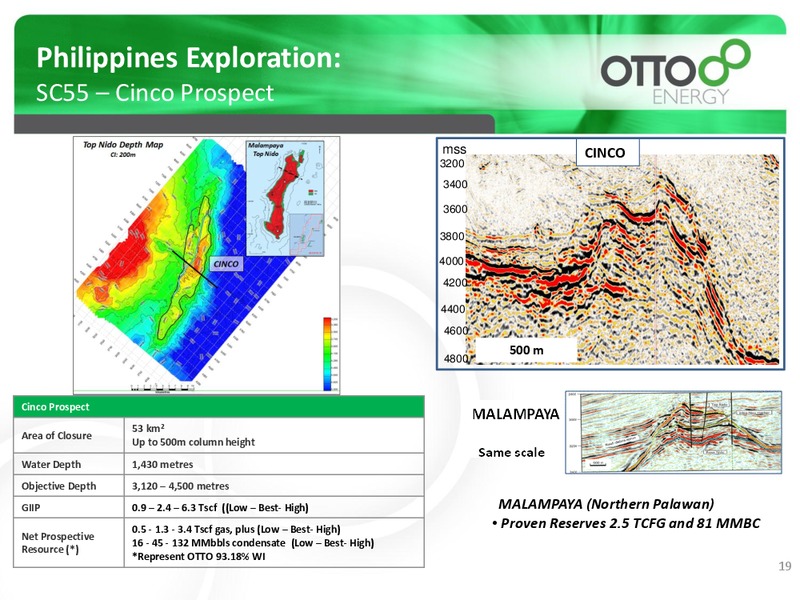Click the '500 m' scale label
This screenshot has width=800, height=600.
[527, 350]
